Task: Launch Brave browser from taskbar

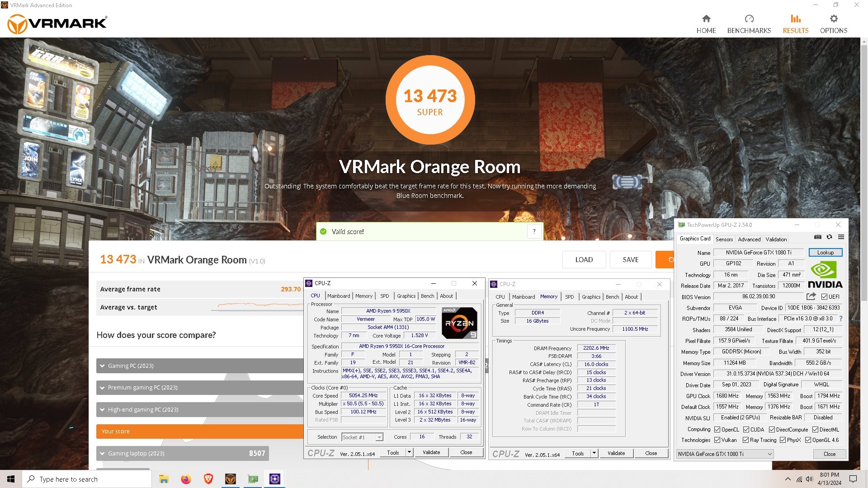Action: (x=208, y=479)
